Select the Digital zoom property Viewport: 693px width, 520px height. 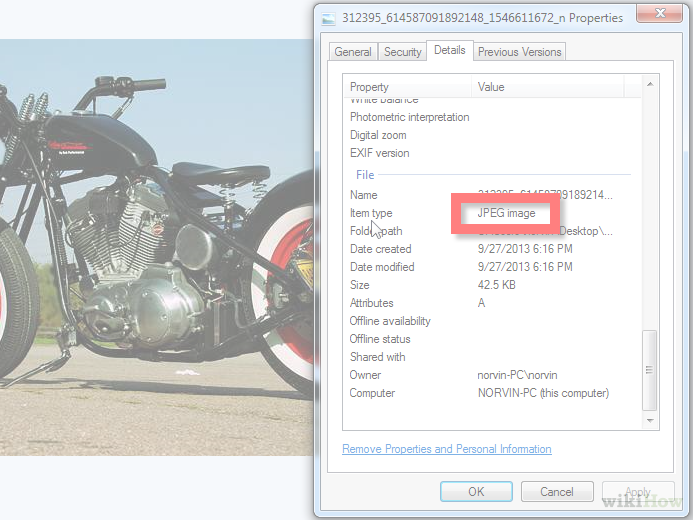492,135
